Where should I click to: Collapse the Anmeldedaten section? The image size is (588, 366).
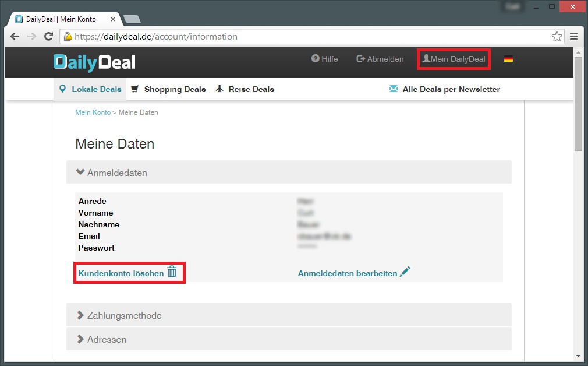click(x=112, y=173)
